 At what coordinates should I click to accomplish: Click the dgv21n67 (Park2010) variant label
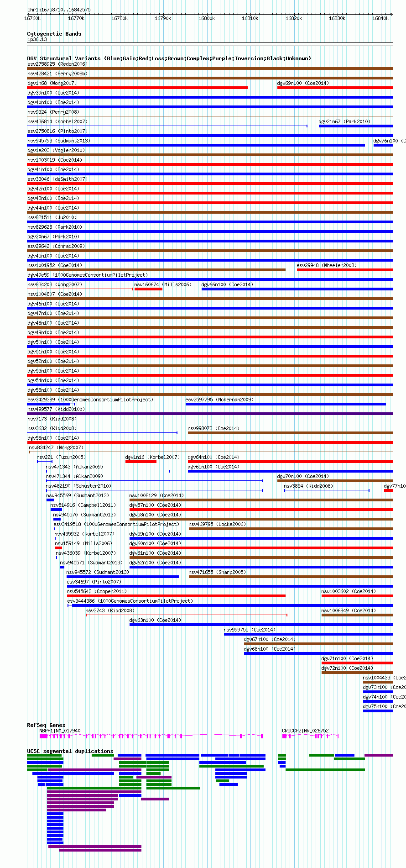click(x=344, y=121)
